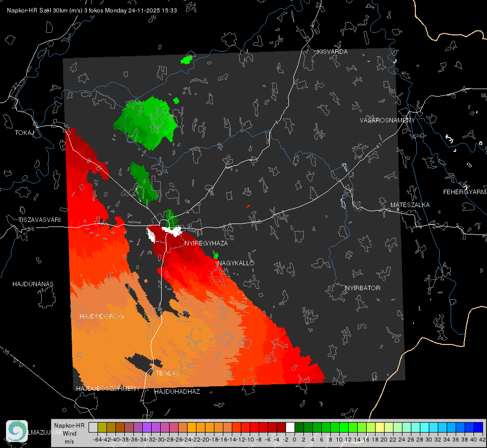This screenshot has width=487, height=448.
Task: Click the m/s unit label in the legend
Action: [x=69, y=442]
